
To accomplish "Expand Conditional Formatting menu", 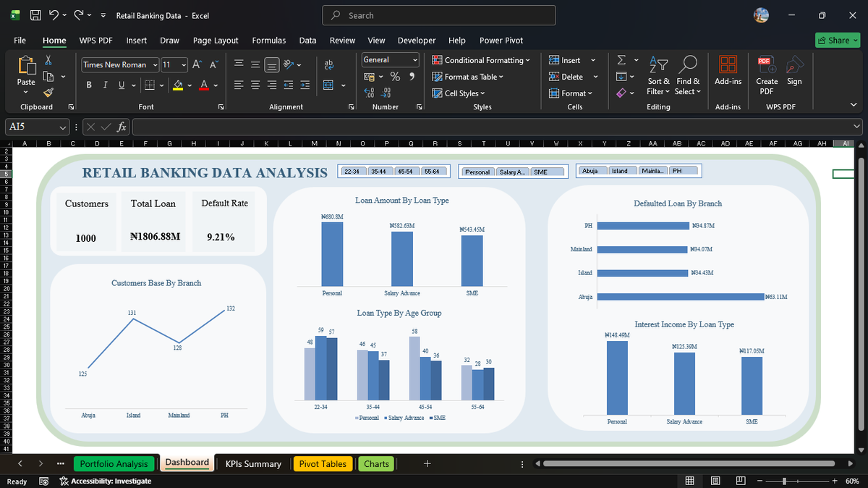I will coord(481,60).
